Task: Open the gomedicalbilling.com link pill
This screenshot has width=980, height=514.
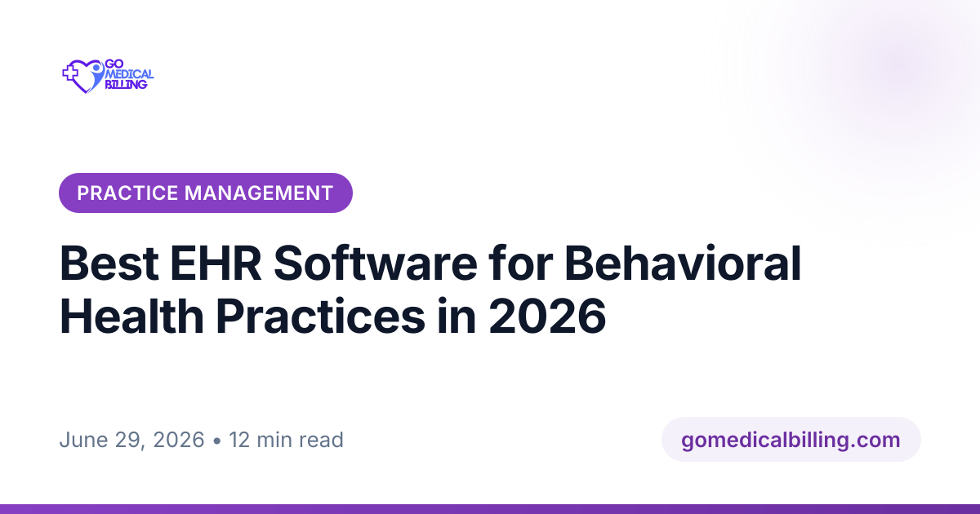Action: click(791, 440)
